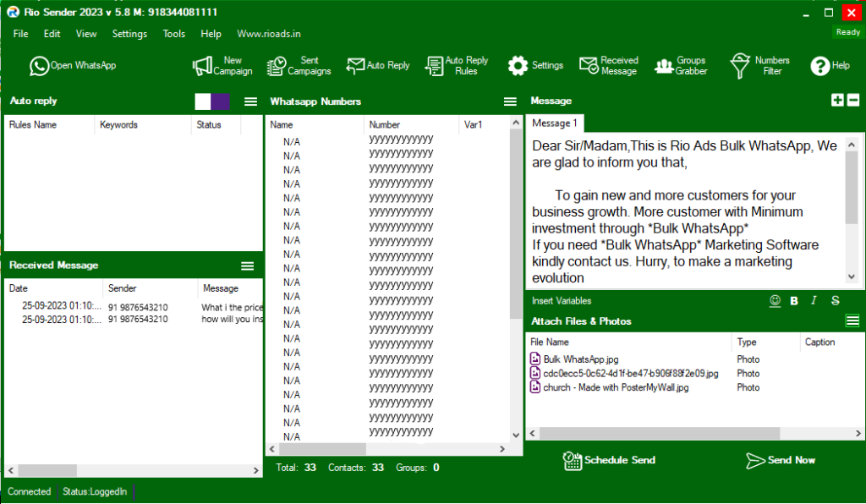The width and height of the screenshot is (866, 504).
Task: Open Received Message panel hamburger menu
Action: pyautogui.click(x=248, y=266)
